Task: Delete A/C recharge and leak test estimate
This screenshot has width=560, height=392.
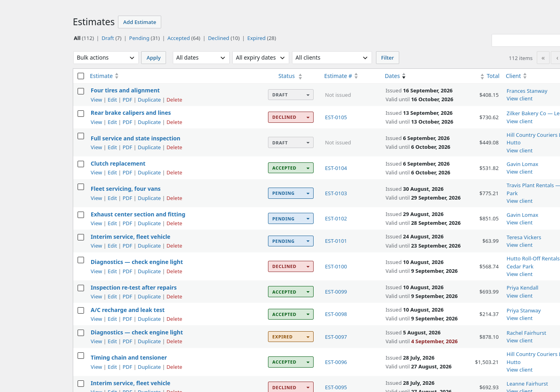Action: point(174,319)
